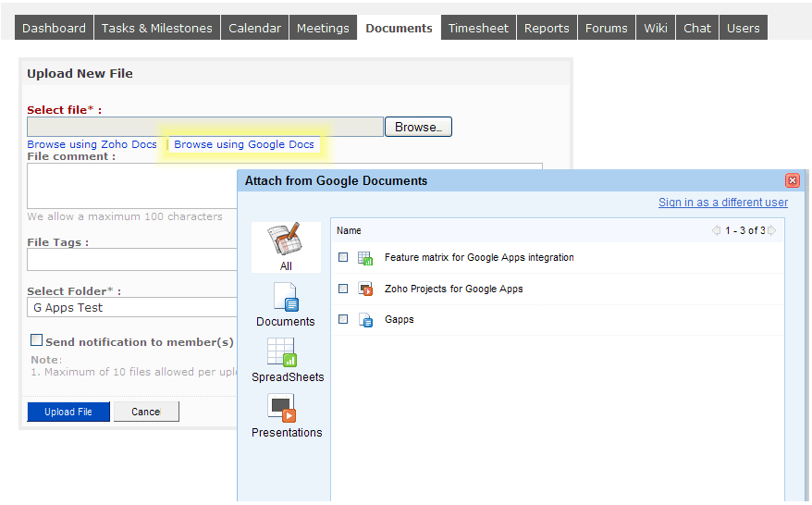Click the Browse using Zoho Docs link

tap(92, 144)
